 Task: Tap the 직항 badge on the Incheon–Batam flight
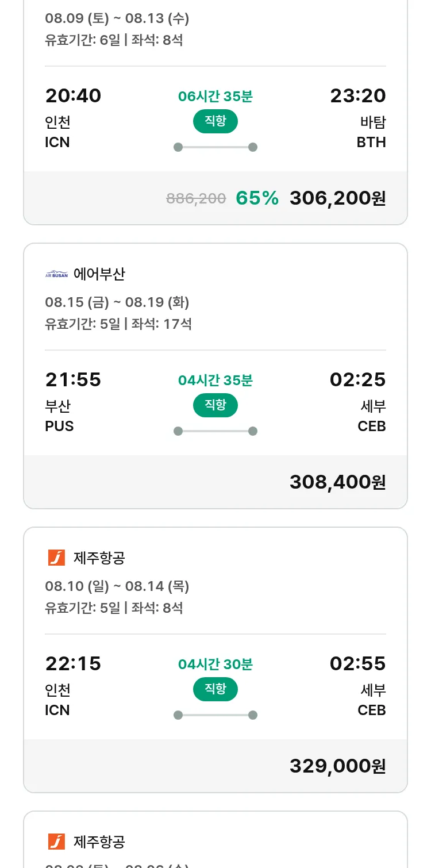point(215,121)
